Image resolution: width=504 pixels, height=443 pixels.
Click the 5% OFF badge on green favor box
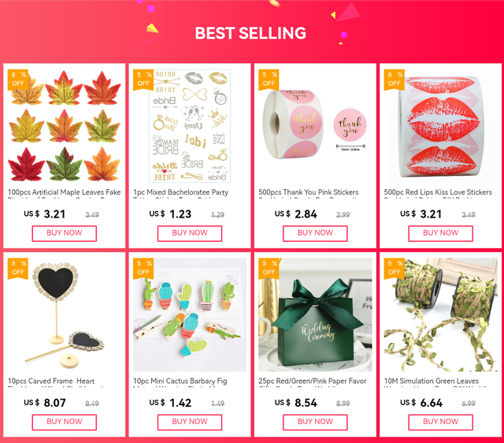coord(269,268)
